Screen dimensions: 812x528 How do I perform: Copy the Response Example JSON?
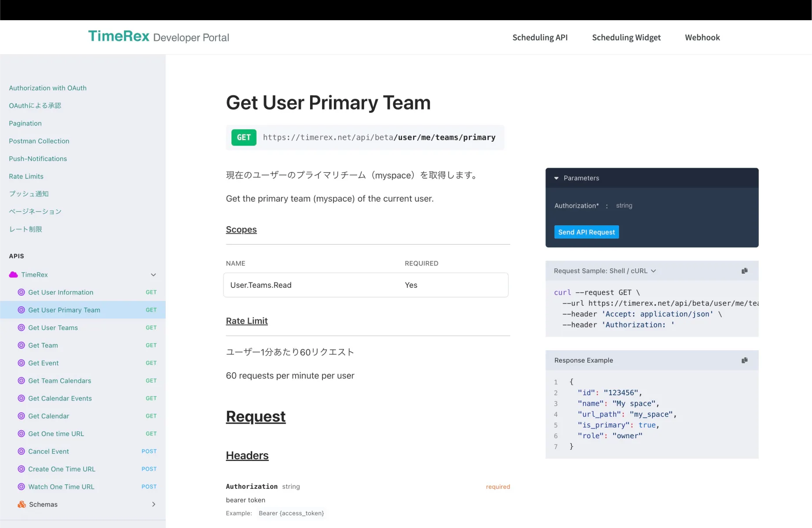click(x=744, y=360)
